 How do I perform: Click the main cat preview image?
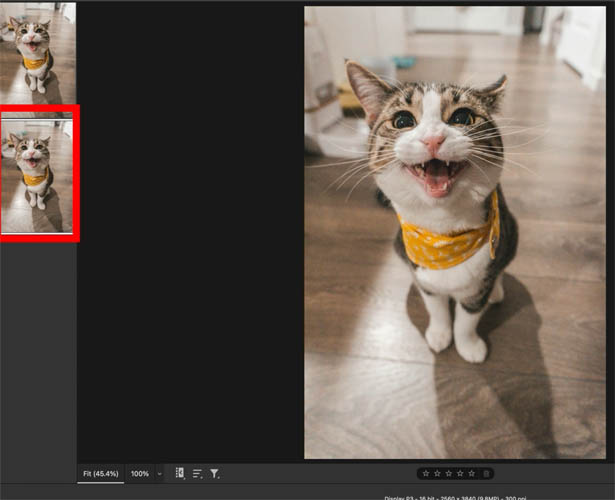[455, 232]
